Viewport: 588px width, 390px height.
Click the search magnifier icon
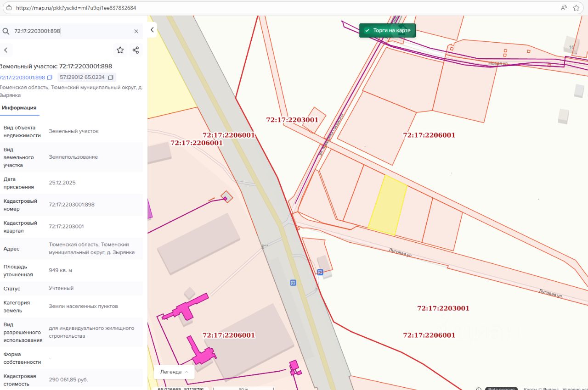[6, 31]
